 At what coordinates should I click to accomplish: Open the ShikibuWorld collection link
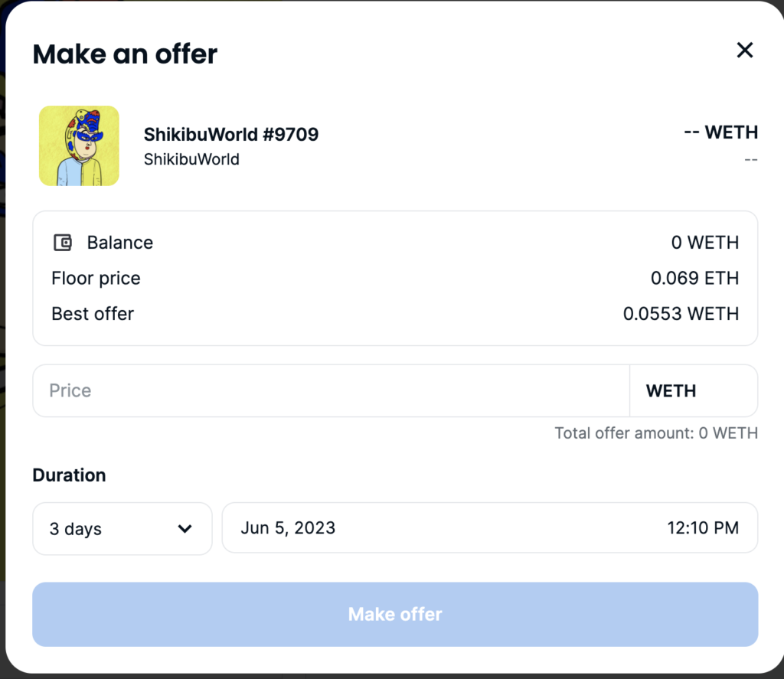pos(191,159)
